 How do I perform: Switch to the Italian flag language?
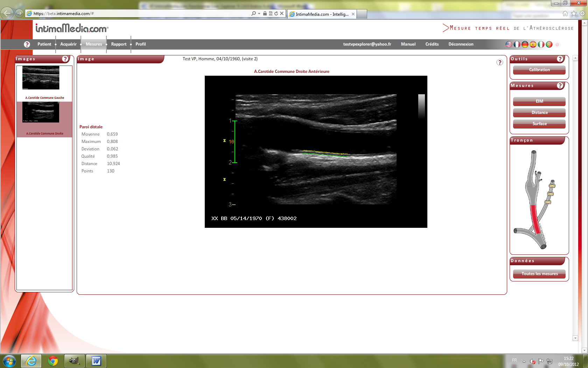pyautogui.click(x=541, y=45)
